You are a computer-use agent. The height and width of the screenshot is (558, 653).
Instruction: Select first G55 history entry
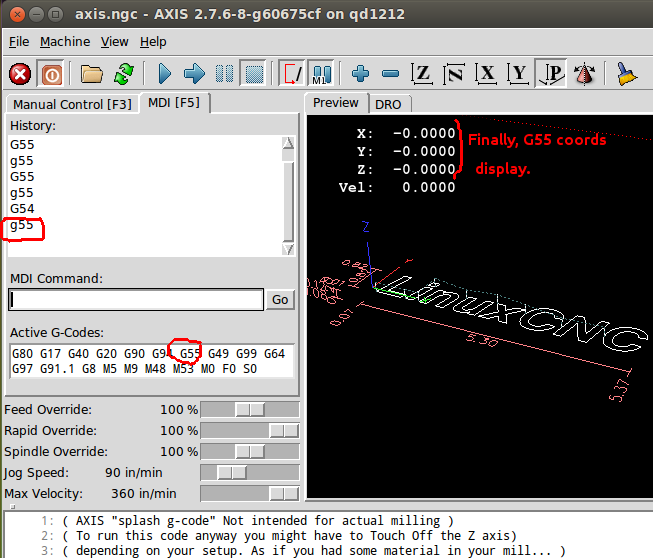click(x=22, y=145)
